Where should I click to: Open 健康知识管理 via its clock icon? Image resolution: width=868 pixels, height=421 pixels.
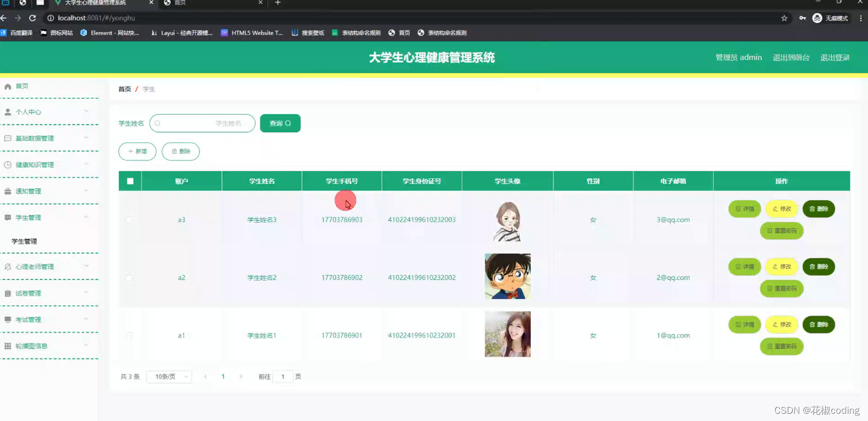8,164
